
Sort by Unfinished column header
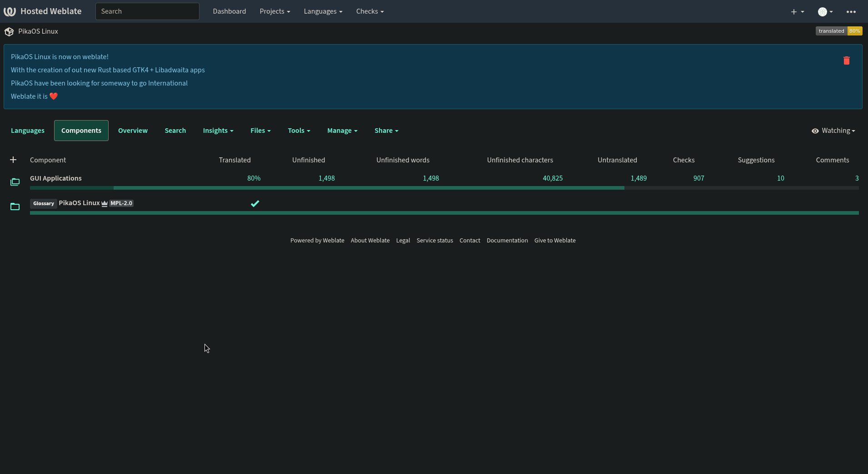point(309,160)
